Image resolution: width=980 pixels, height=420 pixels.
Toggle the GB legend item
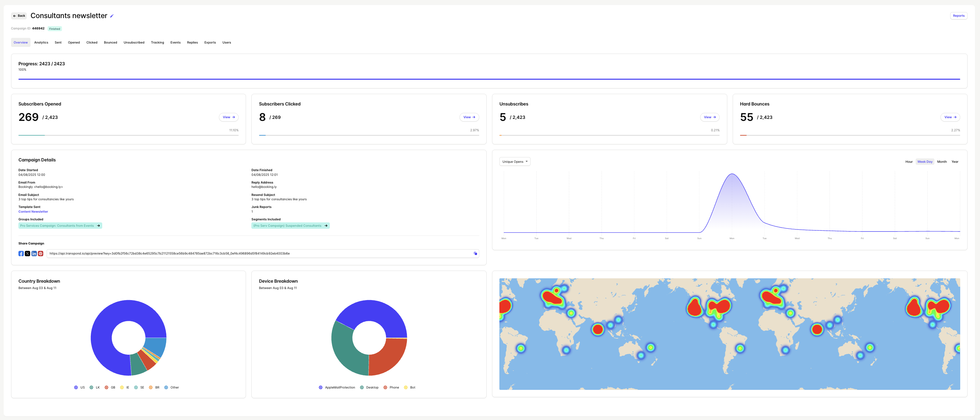110,388
